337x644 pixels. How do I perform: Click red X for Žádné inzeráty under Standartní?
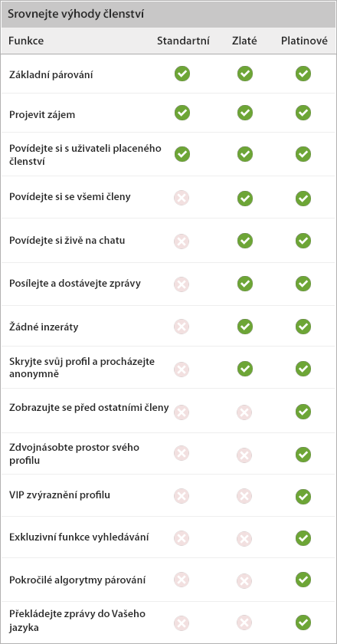pyautogui.click(x=182, y=327)
